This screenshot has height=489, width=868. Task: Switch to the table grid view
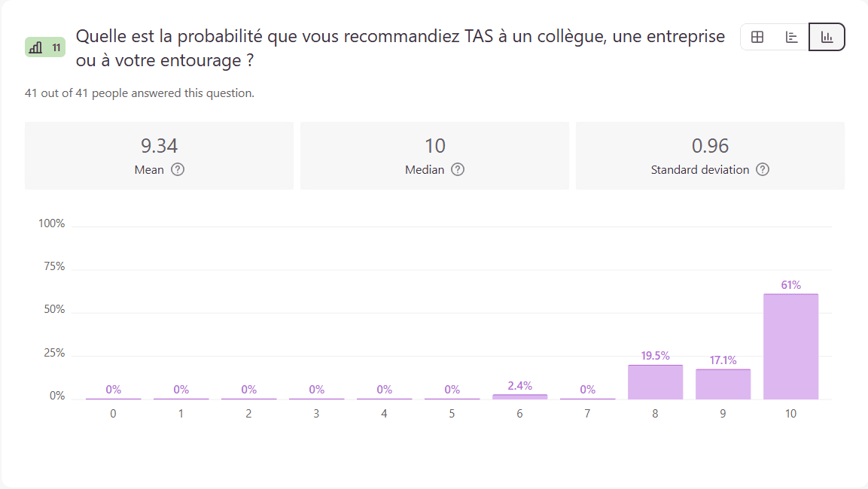click(757, 37)
